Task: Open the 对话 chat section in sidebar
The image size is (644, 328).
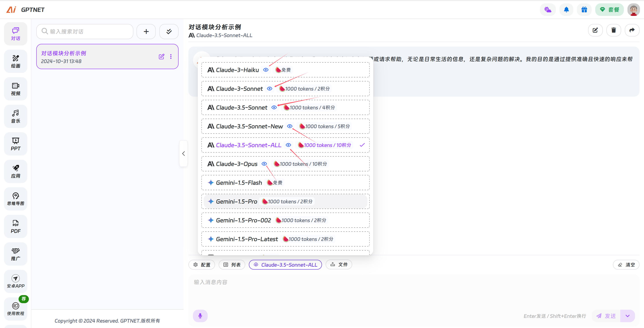Action: click(x=15, y=34)
